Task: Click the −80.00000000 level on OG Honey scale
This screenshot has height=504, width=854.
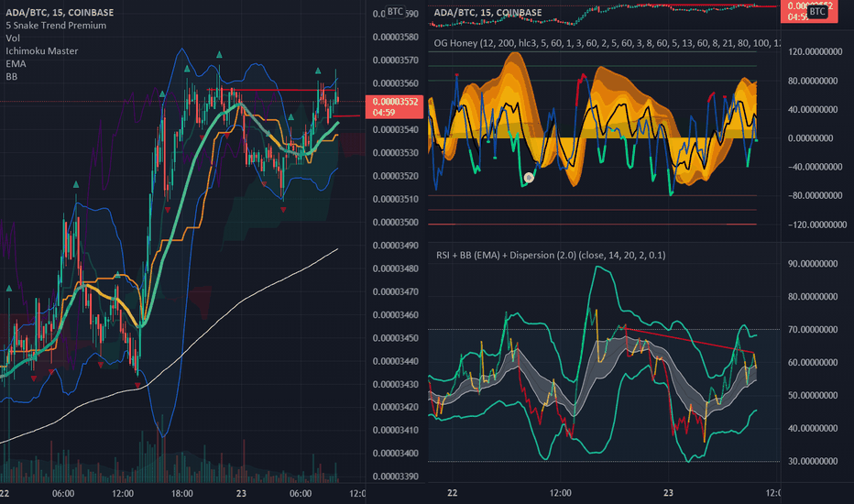Action: 816,195
